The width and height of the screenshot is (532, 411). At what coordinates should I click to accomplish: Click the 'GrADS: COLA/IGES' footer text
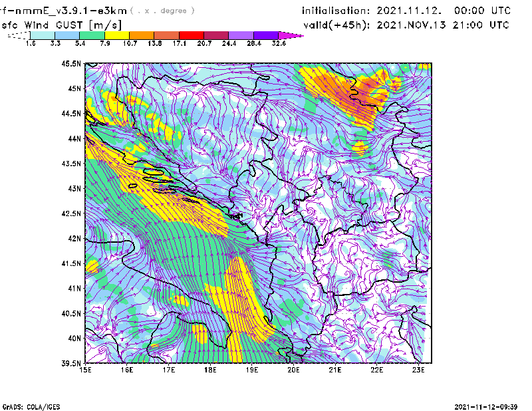(31, 407)
